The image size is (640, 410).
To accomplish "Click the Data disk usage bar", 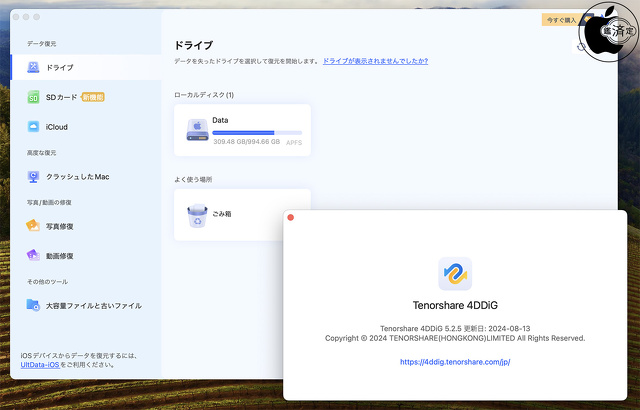I will coord(257,133).
